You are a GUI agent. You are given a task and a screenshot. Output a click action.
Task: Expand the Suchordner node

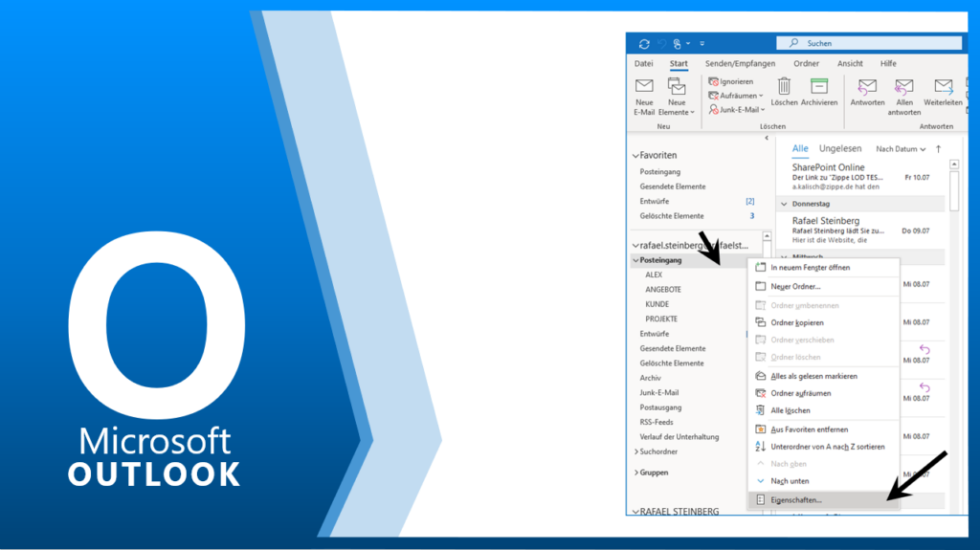(636, 451)
